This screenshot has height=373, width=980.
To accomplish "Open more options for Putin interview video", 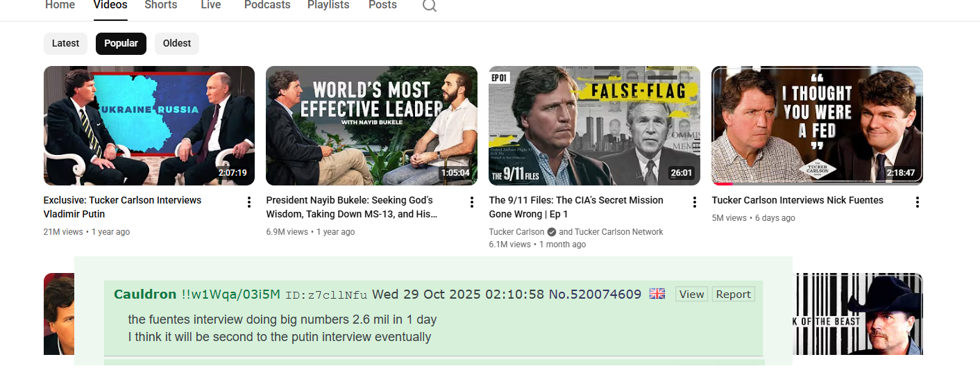I will point(249,202).
